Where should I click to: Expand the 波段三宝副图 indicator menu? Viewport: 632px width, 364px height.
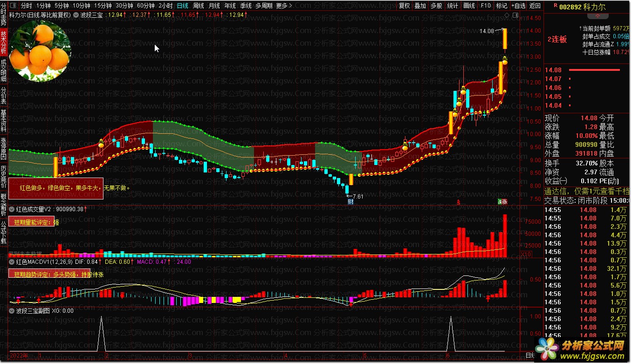12,310
